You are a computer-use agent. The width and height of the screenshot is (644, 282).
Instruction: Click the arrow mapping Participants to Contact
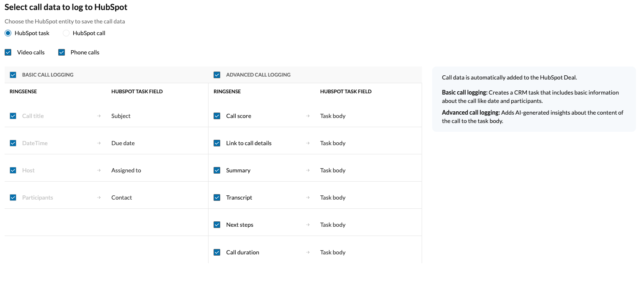click(99, 197)
